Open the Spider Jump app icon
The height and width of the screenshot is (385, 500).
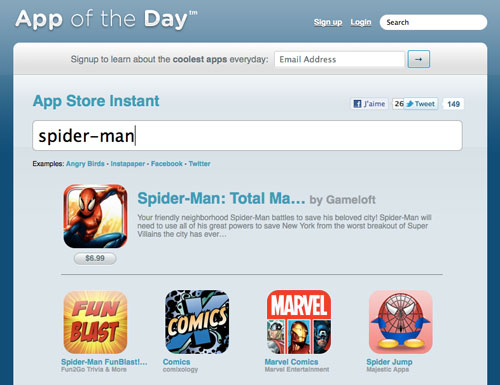point(401,322)
